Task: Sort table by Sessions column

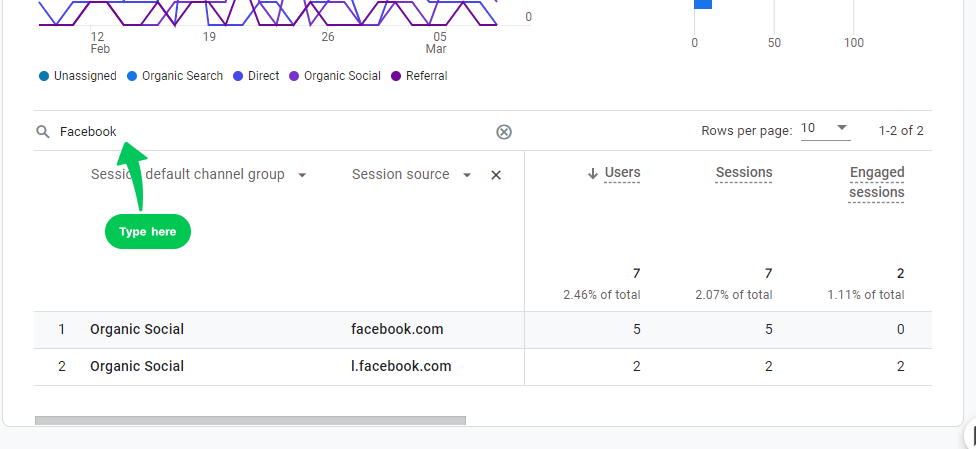Action: point(743,173)
